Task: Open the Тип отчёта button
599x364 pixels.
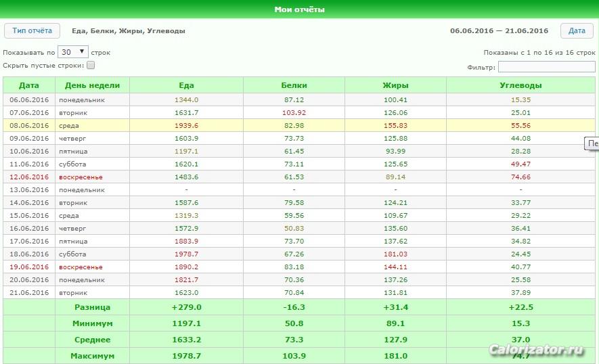Action: point(32,31)
